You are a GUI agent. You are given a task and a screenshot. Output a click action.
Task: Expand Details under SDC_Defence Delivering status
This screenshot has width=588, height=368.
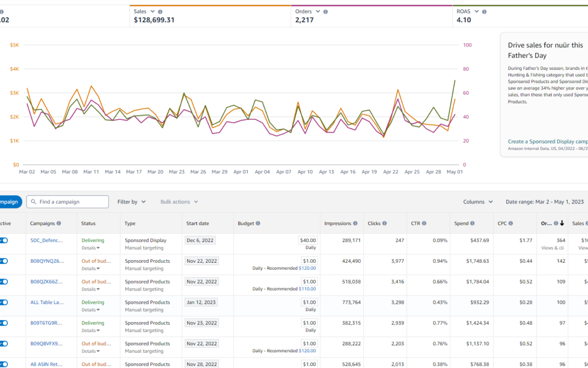(x=91, y=248)
